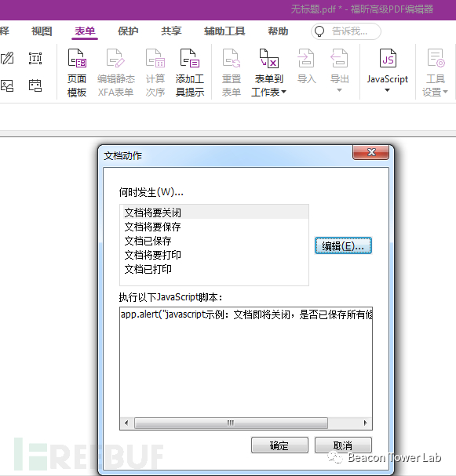Viewport: 456px width, 476px height.
Task: Select 文档将要关闭 in the list
Action: (214, 213)
